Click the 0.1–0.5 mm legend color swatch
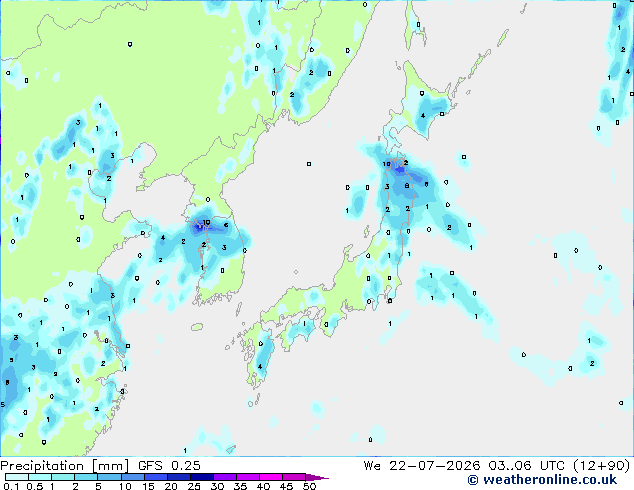This screenshot has width=634, height=490. pos(17,477)
